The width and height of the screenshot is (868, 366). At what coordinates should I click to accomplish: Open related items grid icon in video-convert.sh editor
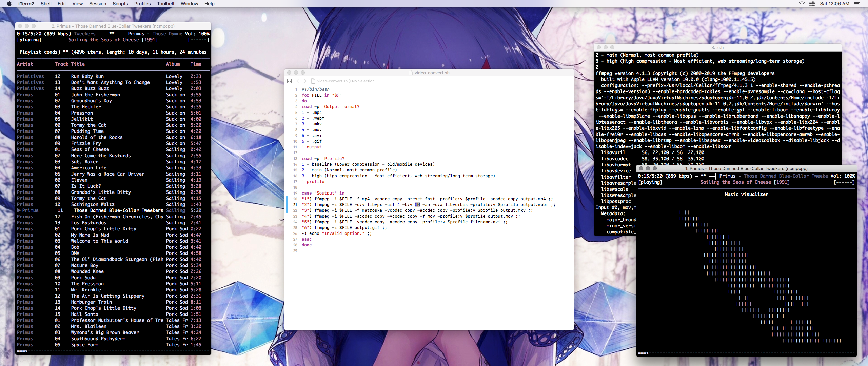tap(289, 81)
